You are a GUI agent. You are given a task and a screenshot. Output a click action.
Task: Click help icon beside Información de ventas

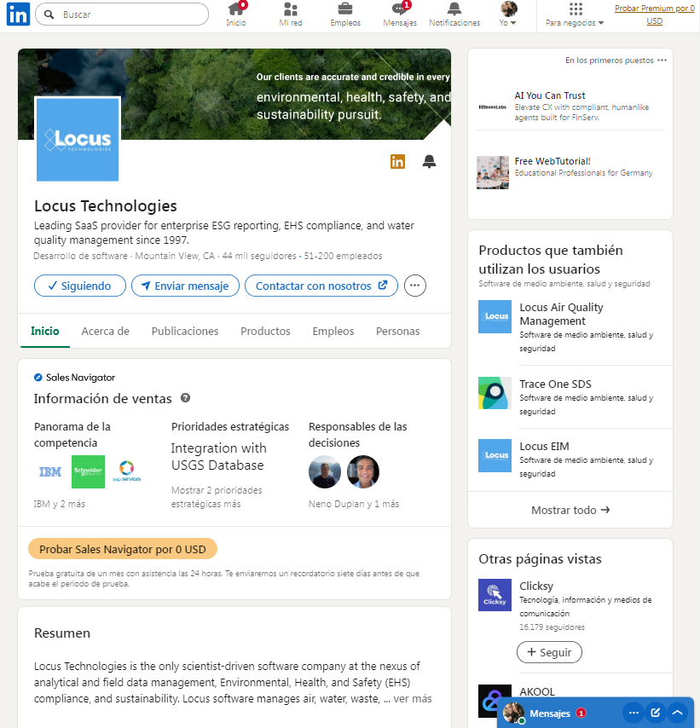point(185,398)
